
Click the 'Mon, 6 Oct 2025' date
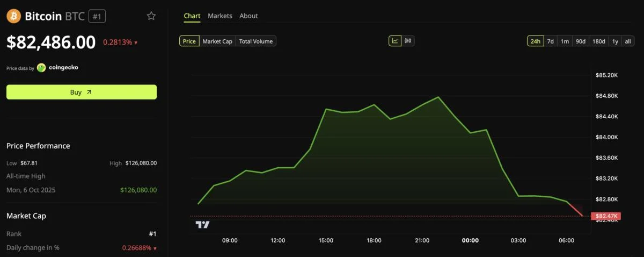point(31,190)
